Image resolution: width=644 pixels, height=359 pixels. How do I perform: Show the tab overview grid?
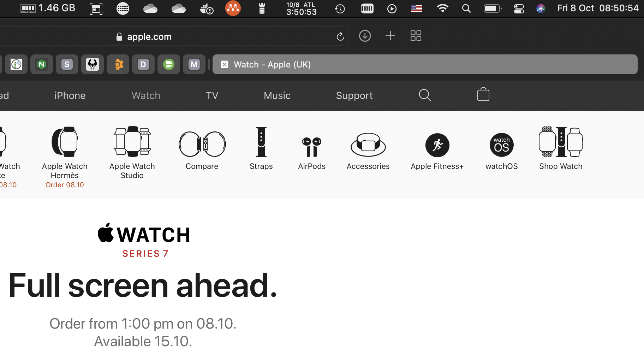click(416, 36)
